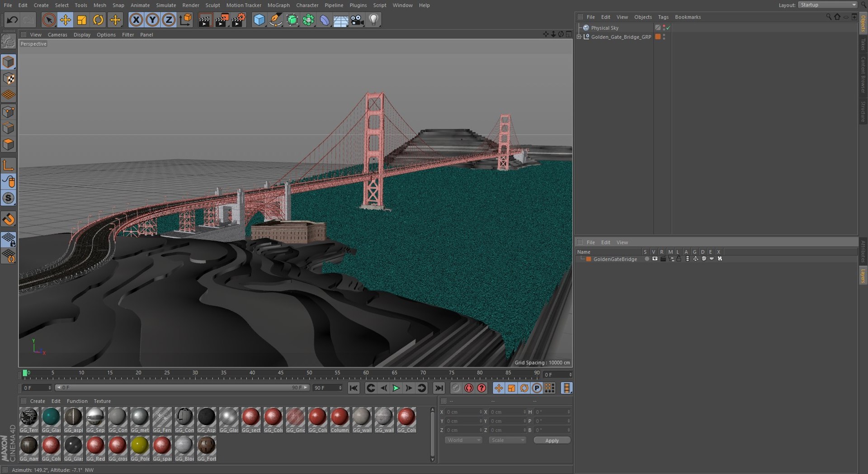Toggle GoldenGateBridge layer render visibility
The height and width of the screenshot is (474, 868).
[663, 259]
